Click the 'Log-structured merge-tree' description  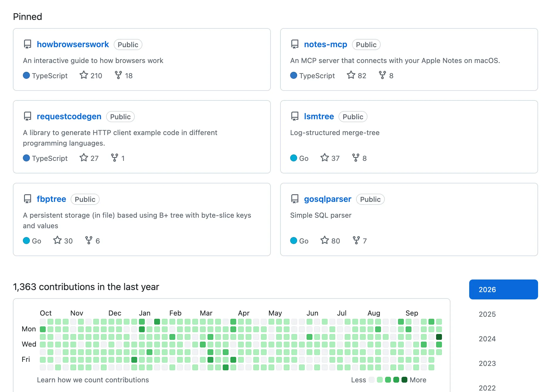tap(335, 132)
